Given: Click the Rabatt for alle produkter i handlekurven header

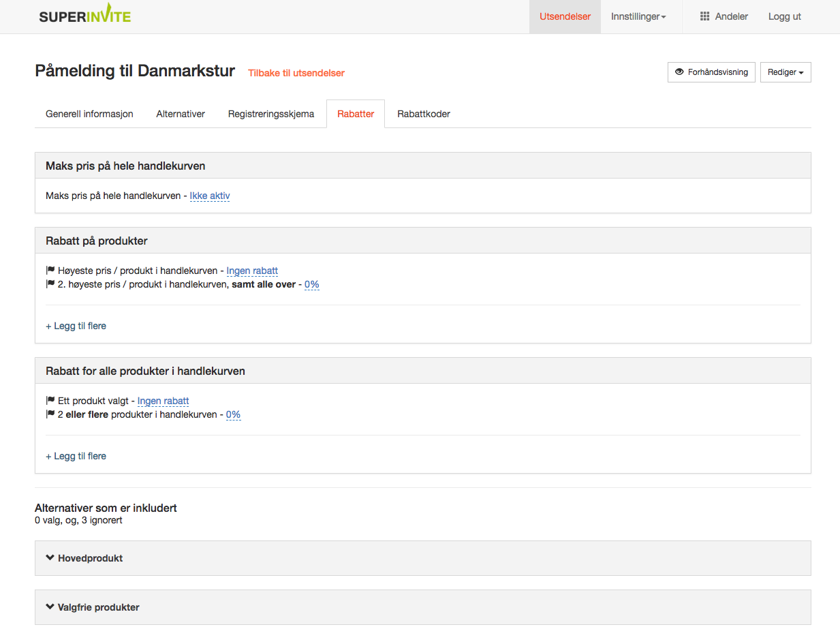Looking at the screenshot, I should 422,371.
